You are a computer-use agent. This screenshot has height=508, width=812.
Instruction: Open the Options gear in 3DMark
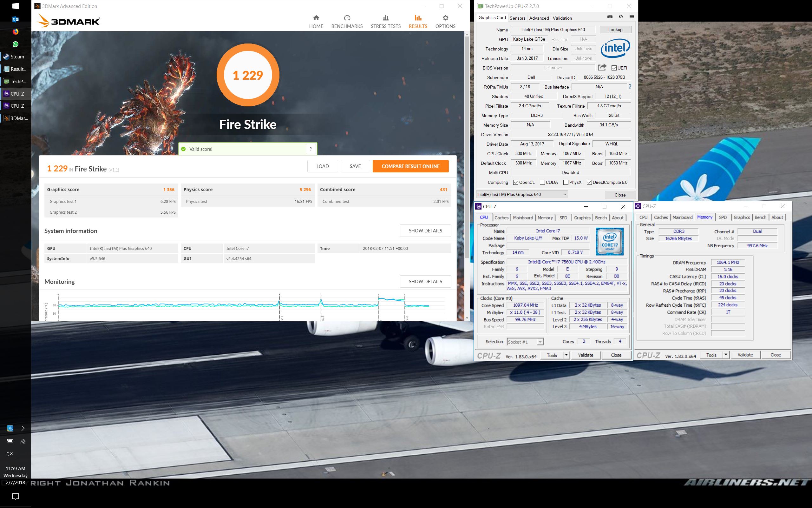pyautogui.click(x=445, y=18)
